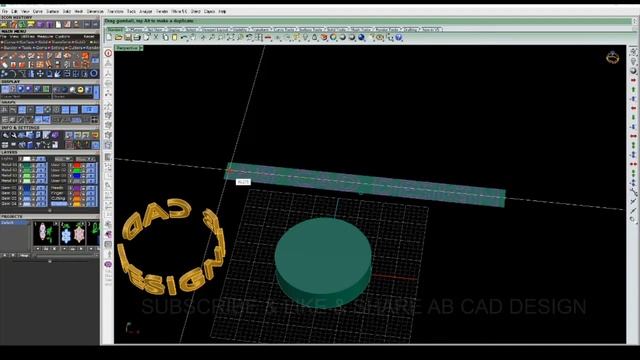Open the right dropdown in Display panel
This screenshot has width=640, height=360.
(73, 97)
